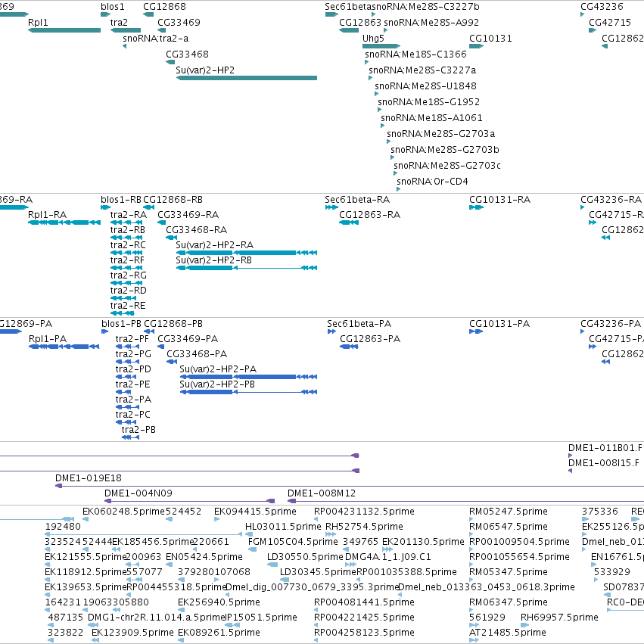
Task: Click the tra2-RE transcript
Action: 123,313
